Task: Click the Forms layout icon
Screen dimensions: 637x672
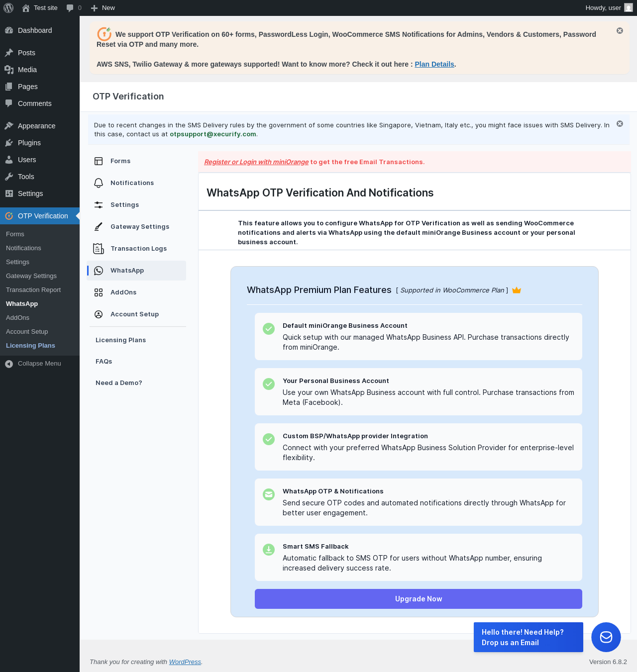Action: (x=99, y=161)
